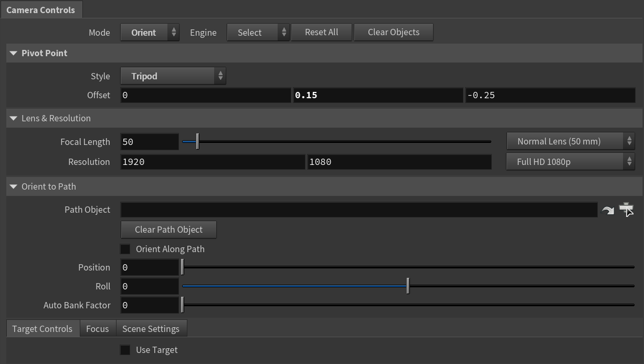Jump to the Path Object operator arrow icon
This screenshot has width=644, height=364.
[x=608, y=210]
